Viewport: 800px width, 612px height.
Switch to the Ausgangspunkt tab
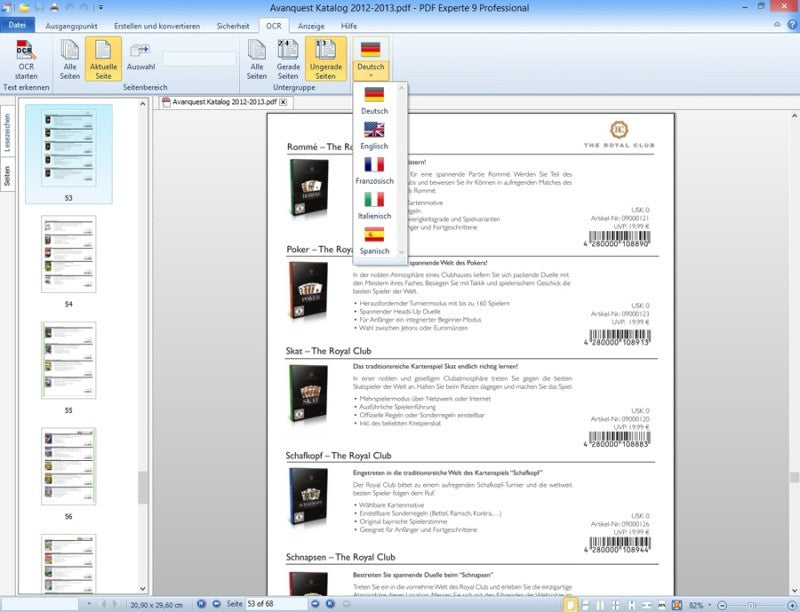[x=71, y=26]
